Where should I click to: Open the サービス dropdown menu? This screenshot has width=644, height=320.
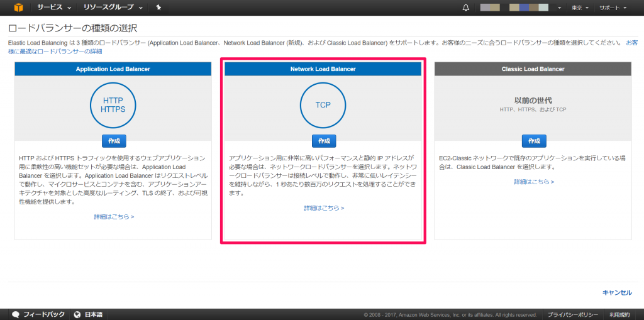click(x=54, y=8)
